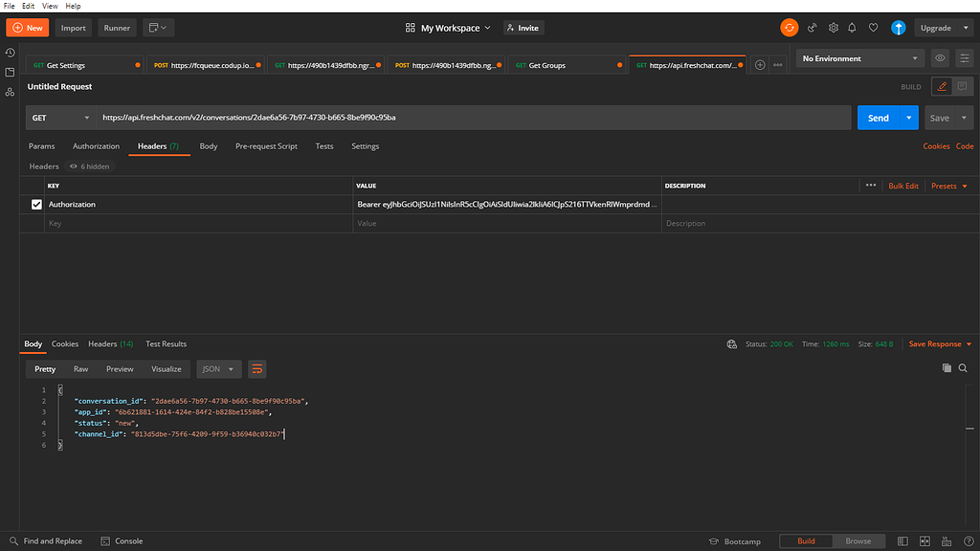
Task: Capture requests via the satellite icon
Action: 812,28
